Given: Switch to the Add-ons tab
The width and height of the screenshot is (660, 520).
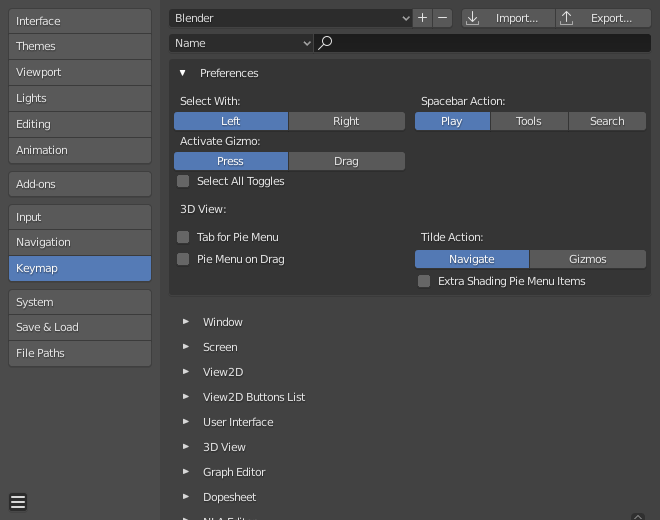Looking at the screenshot, I should (x=80, y=184).
